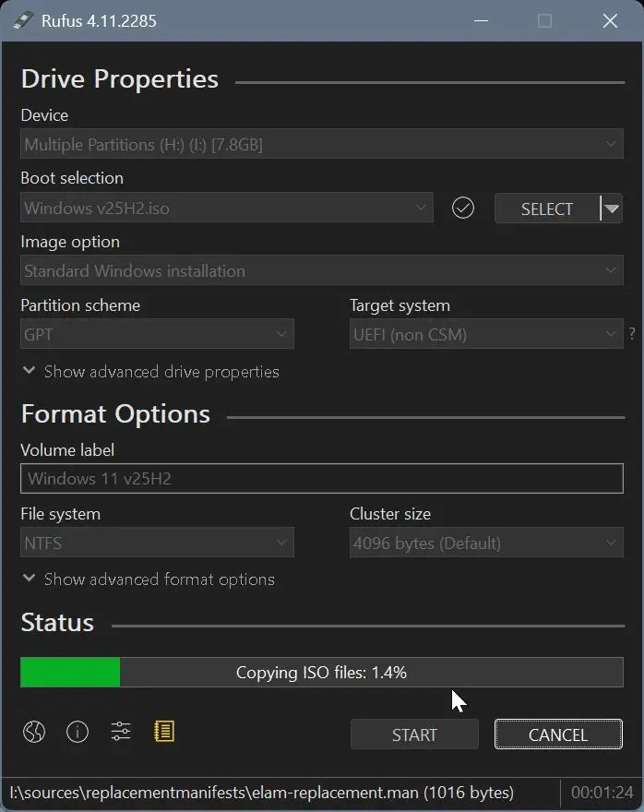Click the Copying ISO files progress bar
Screen dimensions: 644x812
click(321, 673)
